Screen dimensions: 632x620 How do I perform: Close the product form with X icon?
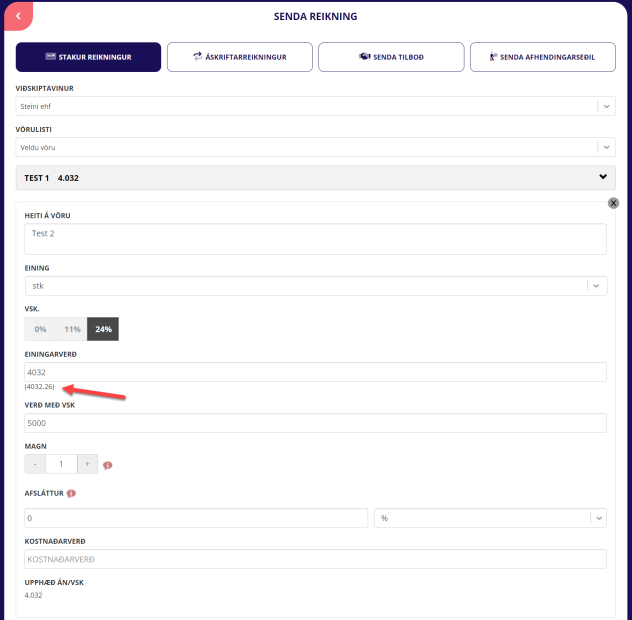613,203
